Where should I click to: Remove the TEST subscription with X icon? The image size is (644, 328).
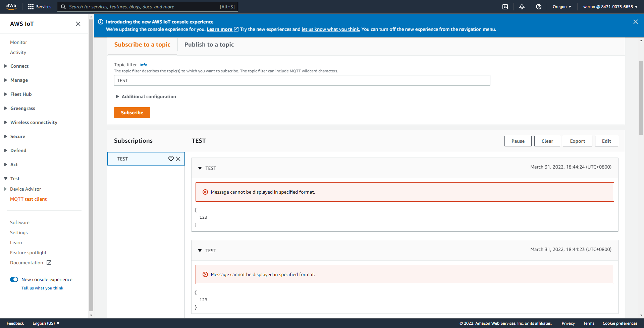tap(178, 159)
